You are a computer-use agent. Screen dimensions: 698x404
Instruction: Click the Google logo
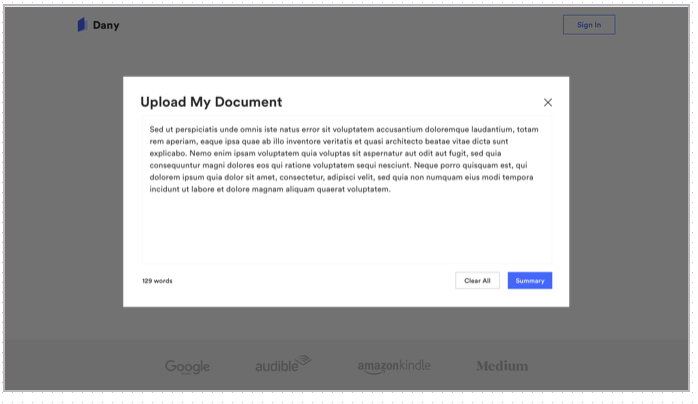click(187, 367)
